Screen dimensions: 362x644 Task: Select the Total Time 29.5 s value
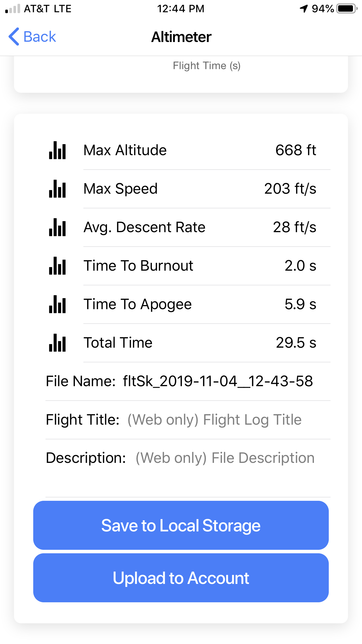pyautogui.click(x=296, y=343)
